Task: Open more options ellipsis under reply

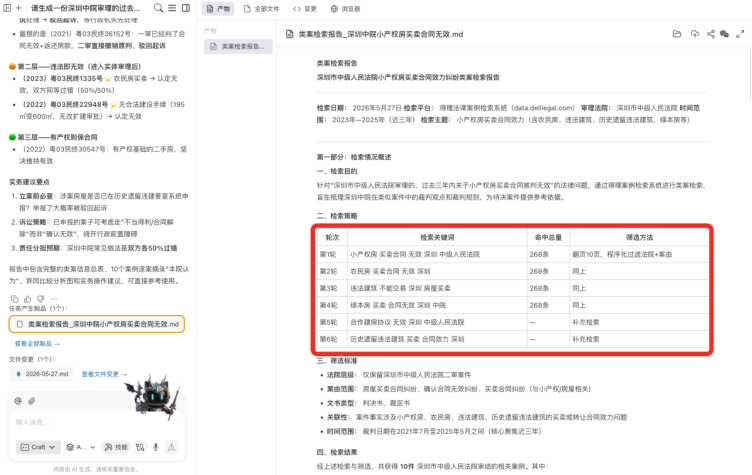Action: point(53,298)
